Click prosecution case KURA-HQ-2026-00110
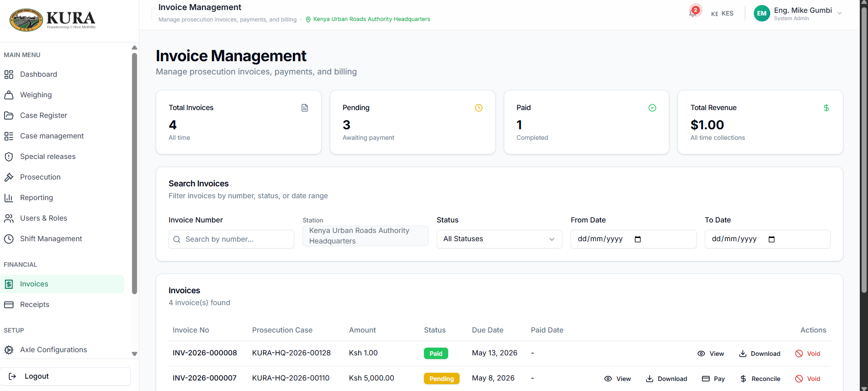The width and height of the screenshot is (868, 391). [291, 378]
